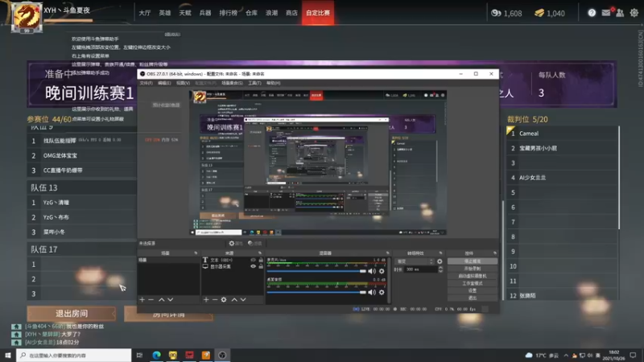Open Tools menu in OBS

(x=254, y=83)
